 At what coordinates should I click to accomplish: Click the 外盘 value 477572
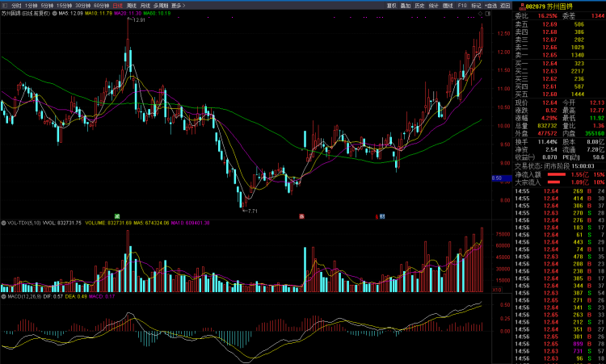coord(547,133)
